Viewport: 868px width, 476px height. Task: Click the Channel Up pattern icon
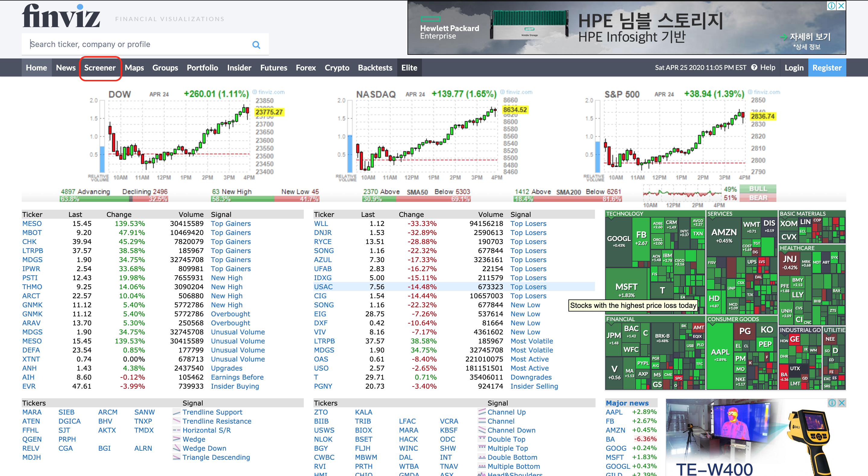[482, 412]
